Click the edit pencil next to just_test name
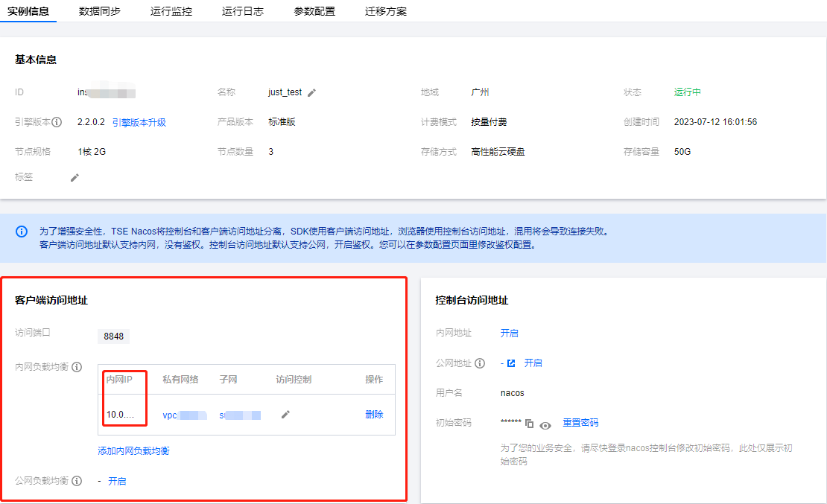The height and width of the screenshot is (504, 827). pyautogui.click(x=311, y=93)
